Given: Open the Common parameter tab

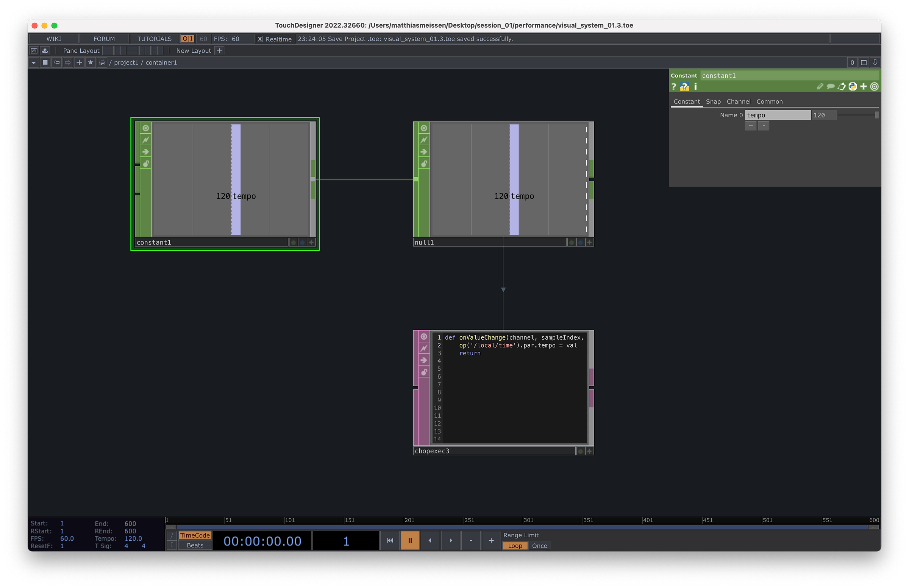Looking at the screenshot, I should click(769, 101).
